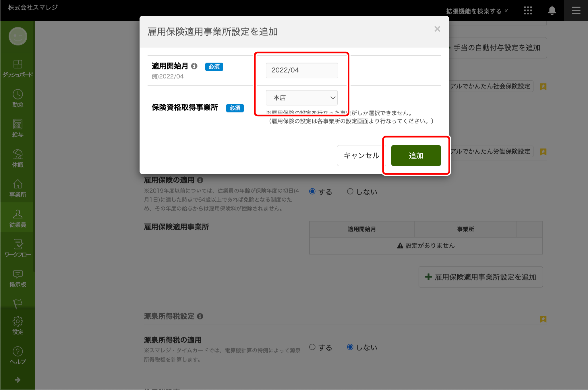Click info icon next to 適用開始月
The height and width of the screenshot is (390, 588).
(x=194, y=66)
